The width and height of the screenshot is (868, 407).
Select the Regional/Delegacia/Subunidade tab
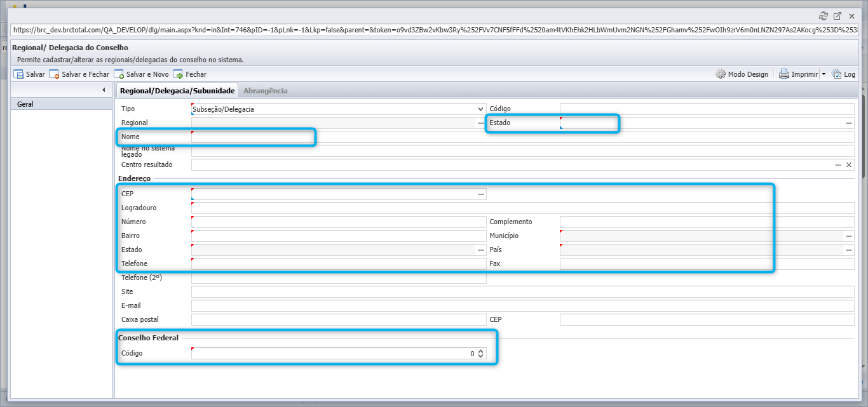pyautogui.click(x=177, y=91)
